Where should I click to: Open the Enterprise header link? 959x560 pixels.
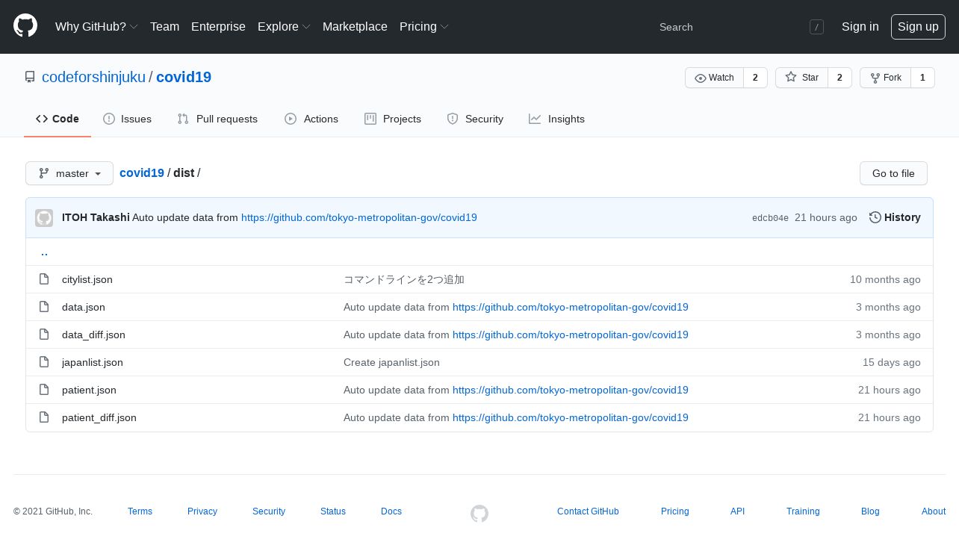click(218, 27)
